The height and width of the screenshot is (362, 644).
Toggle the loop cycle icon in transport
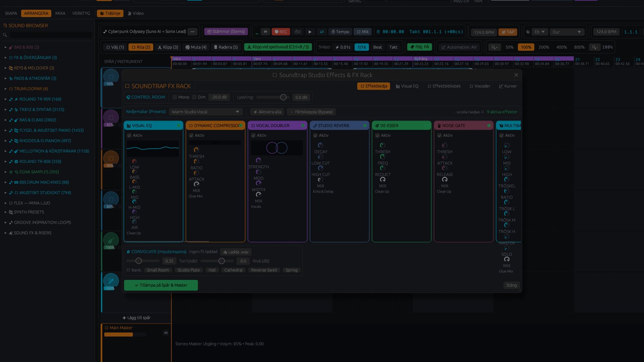[322, 32]
